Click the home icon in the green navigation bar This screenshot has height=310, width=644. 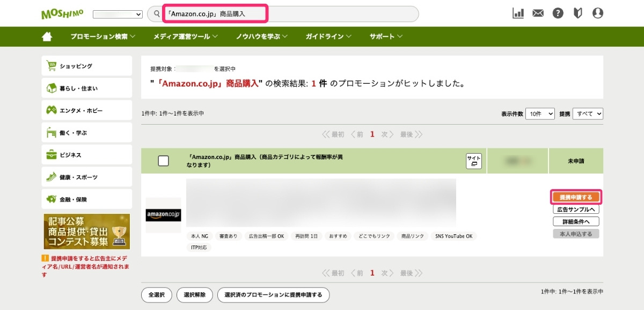[47, 36]
